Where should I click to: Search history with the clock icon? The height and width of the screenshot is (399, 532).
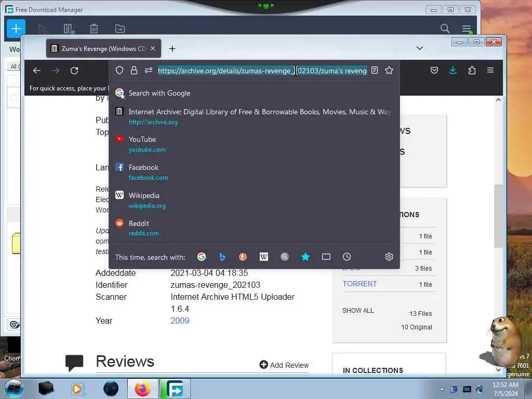pos(347,257)
